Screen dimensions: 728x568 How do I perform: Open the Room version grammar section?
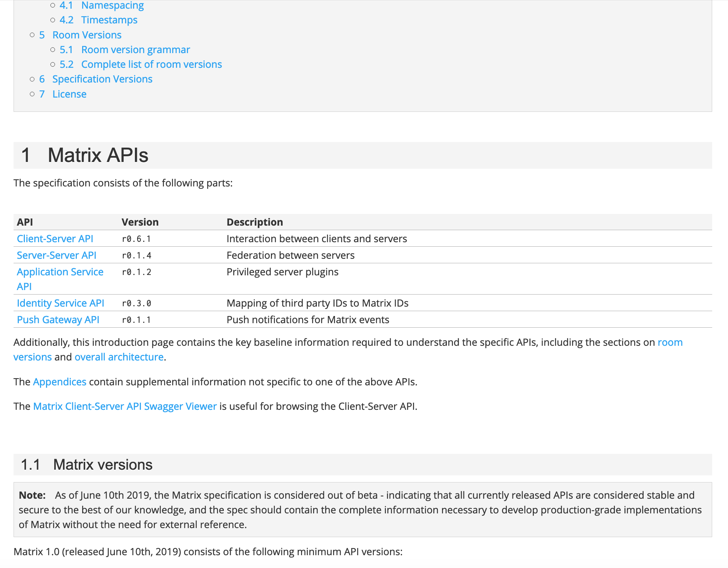click(135, 49)
